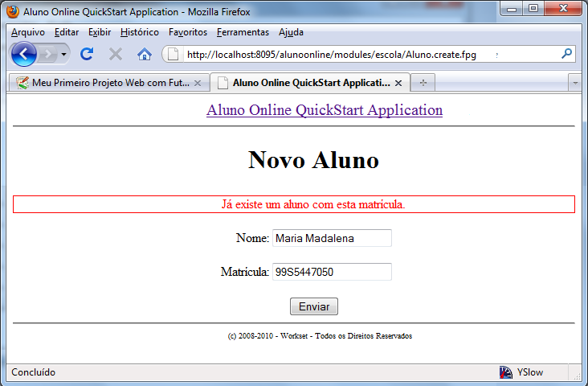Select the Aluno Online QuickStart tab
The width and height of the screenshot is (588, 386).
310,83
